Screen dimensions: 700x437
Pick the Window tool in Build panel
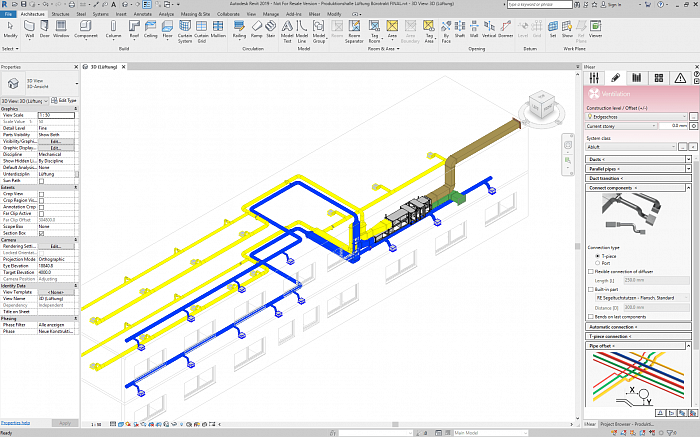pyautogui.click(x=61, y=29)
